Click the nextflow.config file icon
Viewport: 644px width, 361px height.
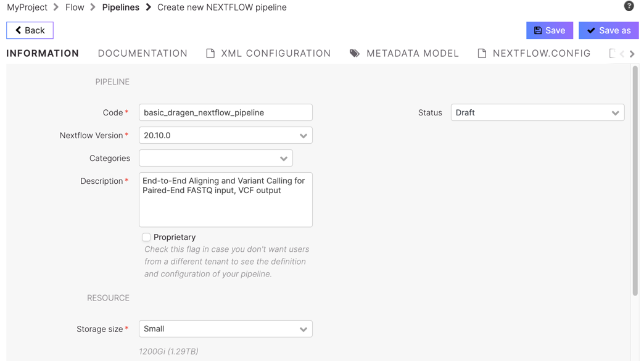click(482, 54)
